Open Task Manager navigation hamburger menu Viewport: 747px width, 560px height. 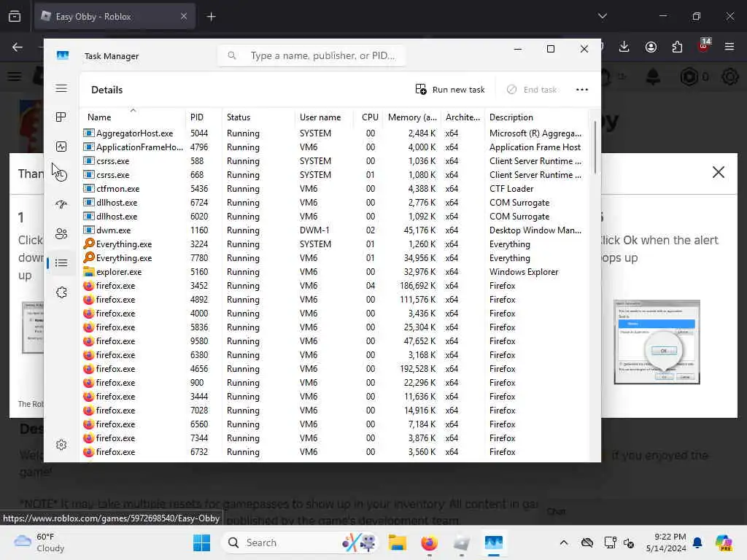click(x=61, y=88)
